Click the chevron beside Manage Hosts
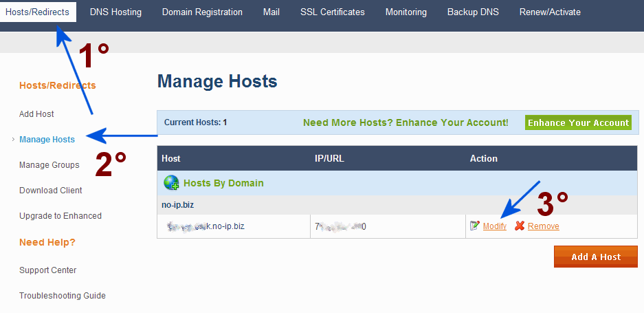The image size is (644, 313). [14, 140]
